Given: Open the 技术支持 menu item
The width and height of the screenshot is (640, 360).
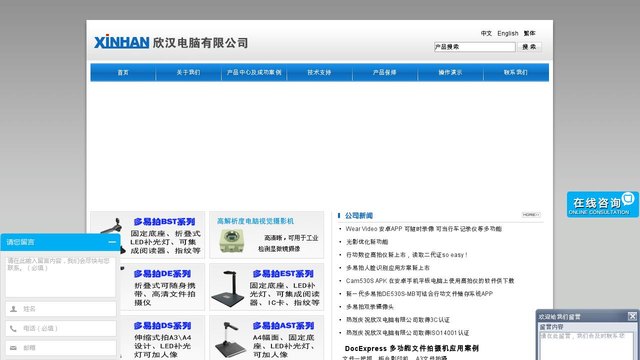Looking at the screenshot, I should (319, 72).
